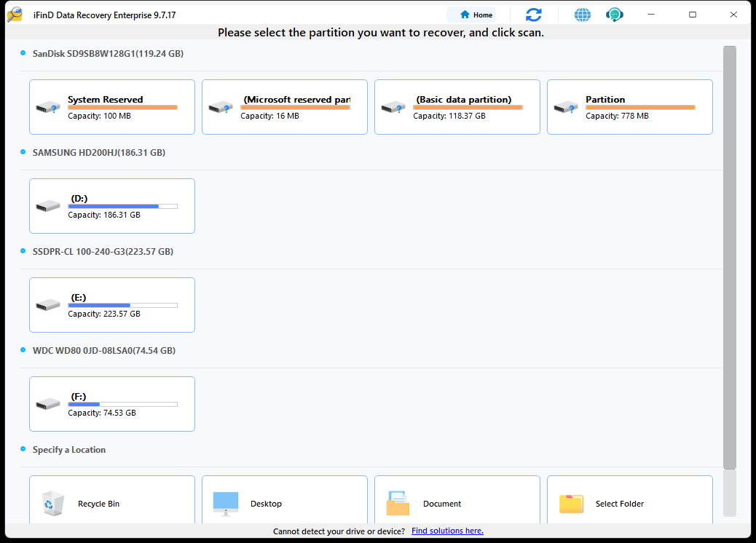Viewport: 756px width, 543px height.
Task: Click the (F:) drive label
Action: [79, 397]
